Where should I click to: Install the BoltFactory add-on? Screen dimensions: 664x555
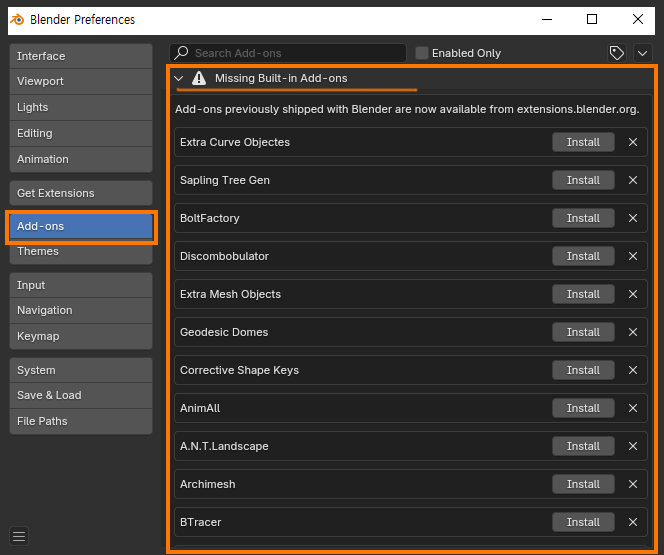pos(583,218)
